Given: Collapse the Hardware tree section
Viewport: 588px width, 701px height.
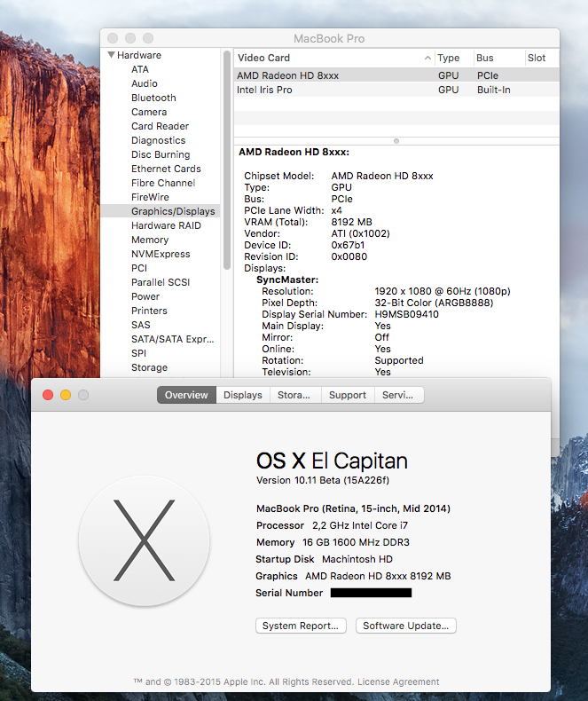Looking at the screenshot, I should 111,55.
